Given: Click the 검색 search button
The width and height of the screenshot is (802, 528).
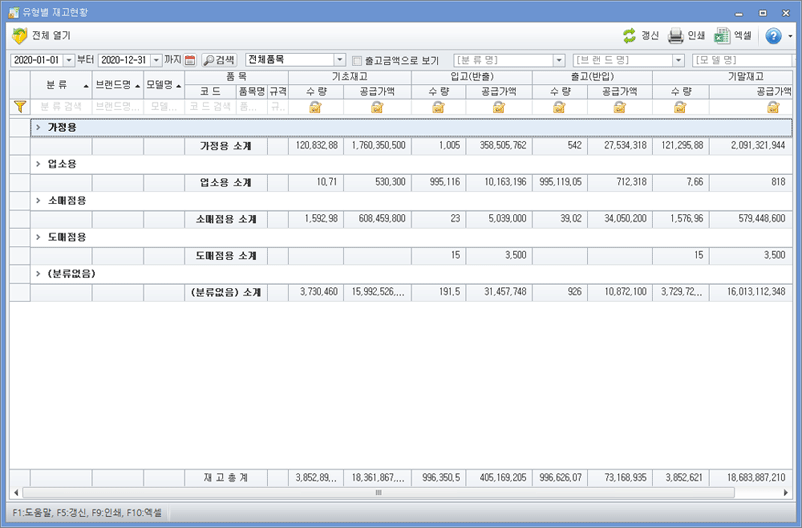Looking at the screenshot, I should [219, 60].
